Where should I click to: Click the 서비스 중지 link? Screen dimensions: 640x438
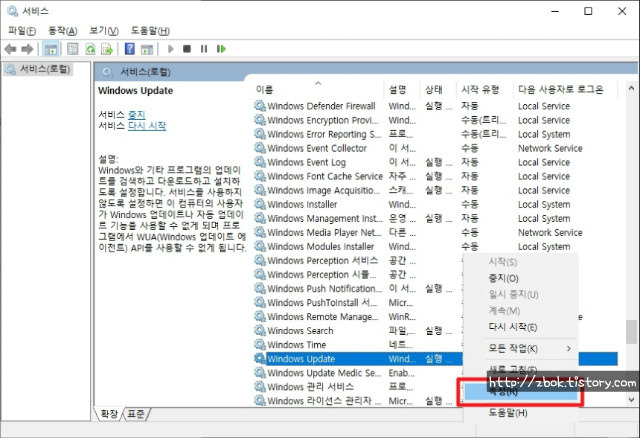click(x=137, y=115)
